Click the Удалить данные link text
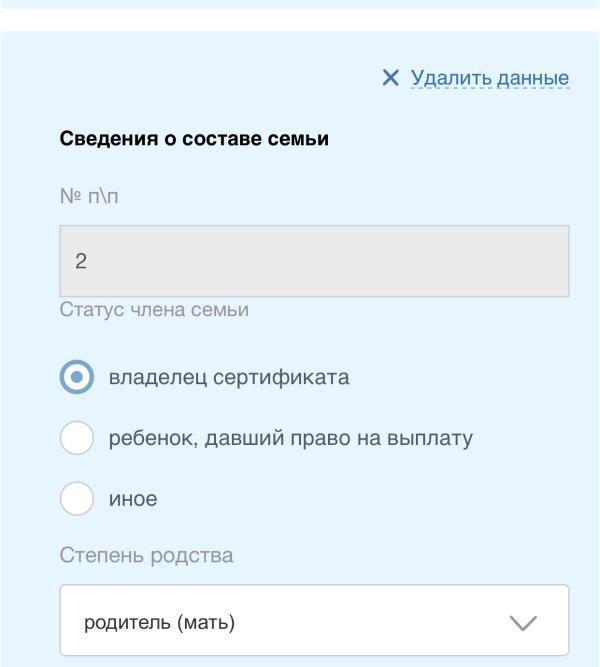600x667 pixels. (x=489, y=78)
